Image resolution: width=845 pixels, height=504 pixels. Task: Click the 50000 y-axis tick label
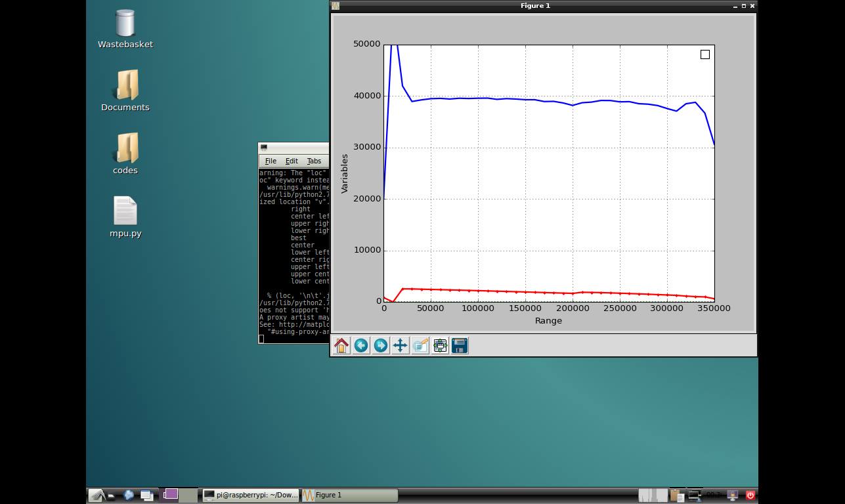pyautogui.click(x=366, y=43)
